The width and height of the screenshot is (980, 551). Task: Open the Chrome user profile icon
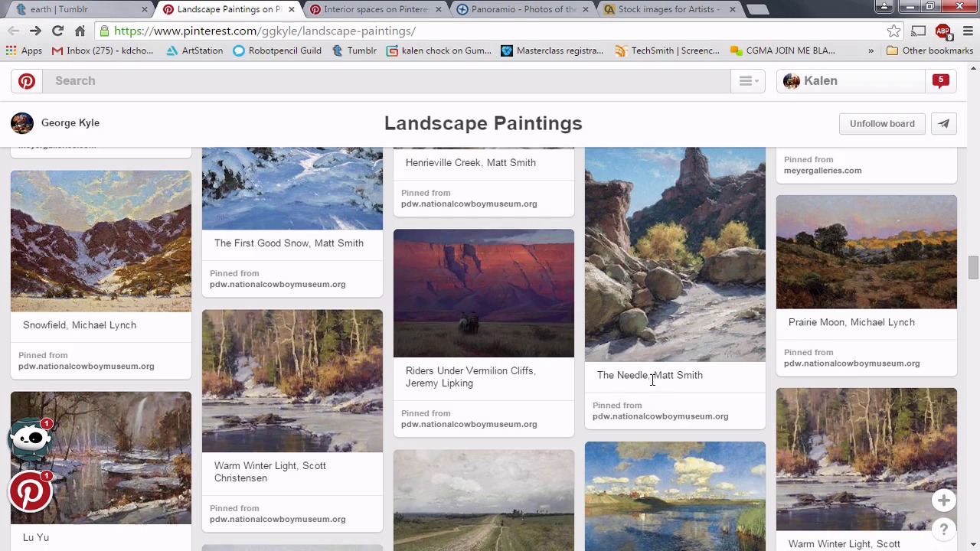click(x=884, y=7)
